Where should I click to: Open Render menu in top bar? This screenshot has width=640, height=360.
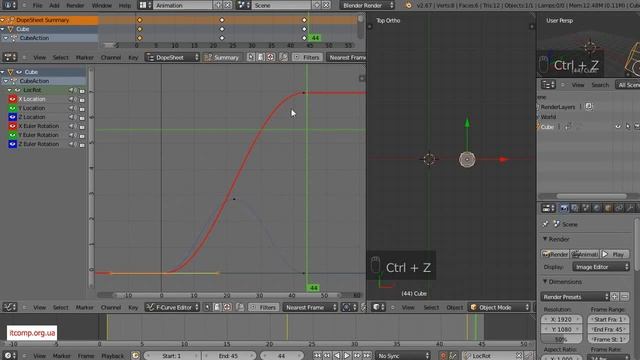[x=75, y=6]
